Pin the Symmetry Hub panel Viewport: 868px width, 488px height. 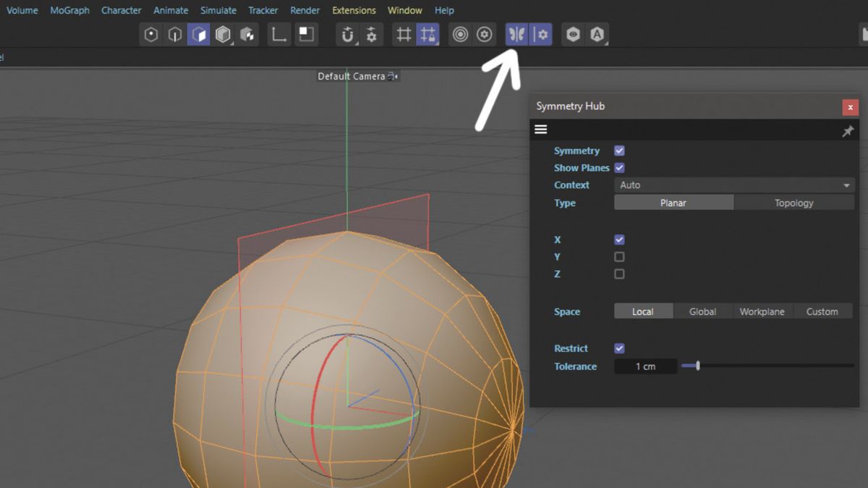tap(848, 130)
